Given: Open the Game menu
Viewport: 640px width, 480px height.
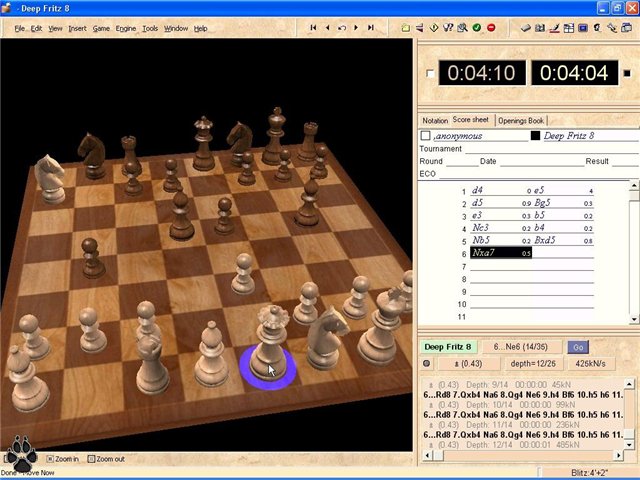Looking at the screenshot, I should coord(101,28).
